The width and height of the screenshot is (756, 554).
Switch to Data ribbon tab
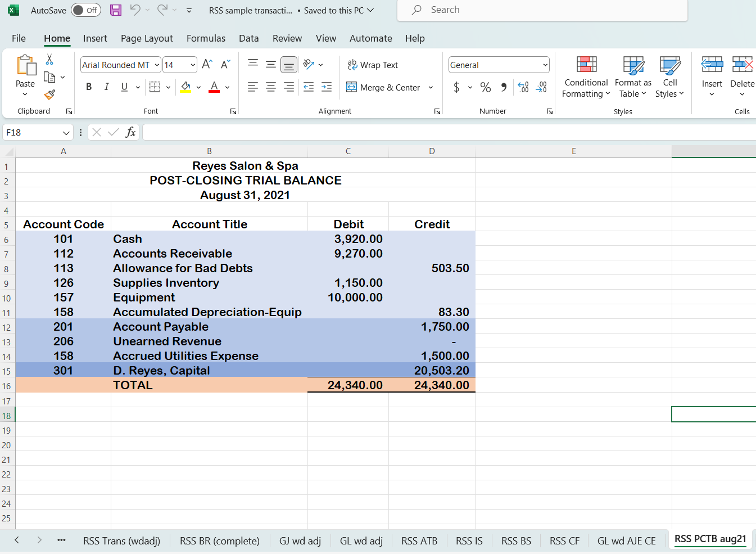[248, 38]
